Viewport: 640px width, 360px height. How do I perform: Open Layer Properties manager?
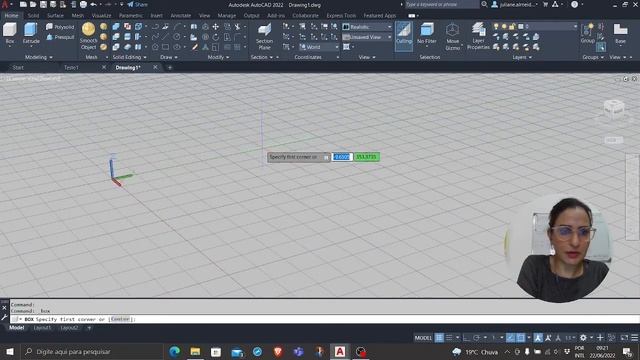pyautogui.click(x=478, y=36)
